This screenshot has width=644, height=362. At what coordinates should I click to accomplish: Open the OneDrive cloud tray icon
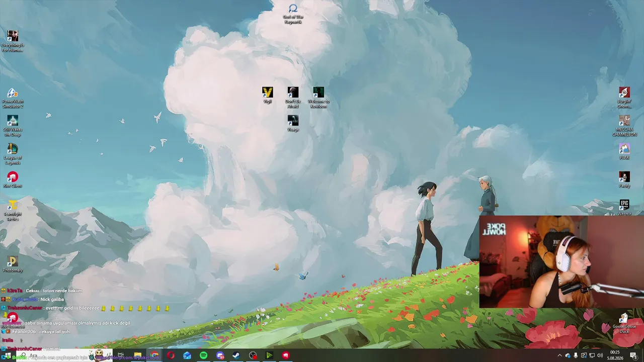(x=568, y=355)
